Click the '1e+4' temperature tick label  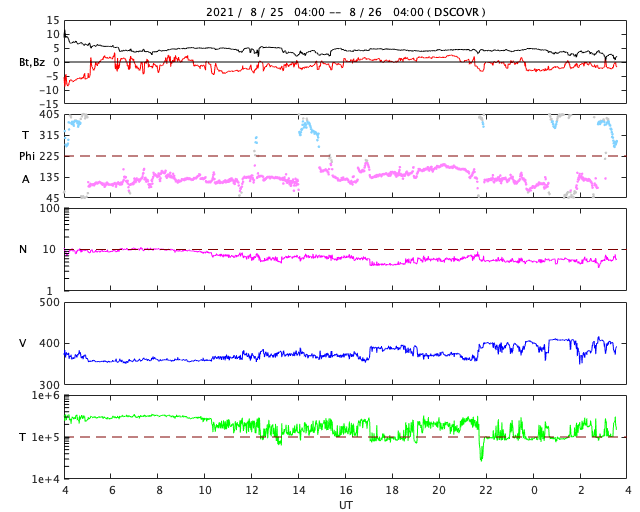click(46, 479)
